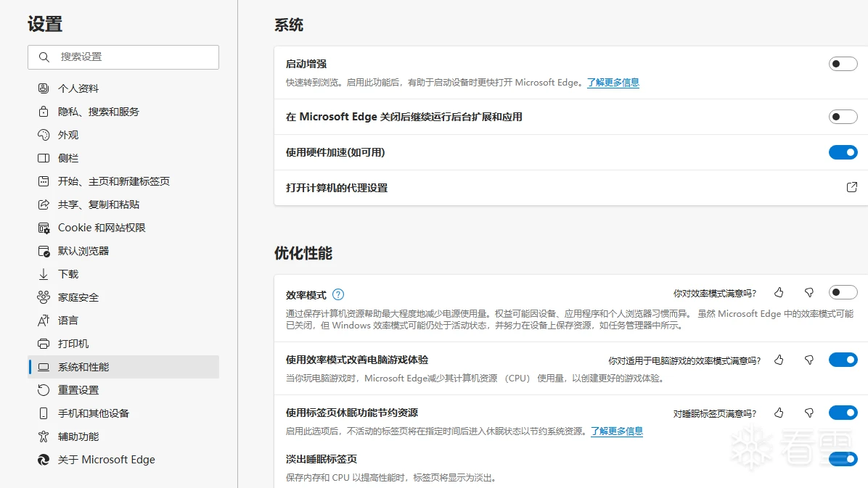Select 重置设置 in sidebar
The height and width of the screenshot is (488, 868).
[x=123, y=391]
